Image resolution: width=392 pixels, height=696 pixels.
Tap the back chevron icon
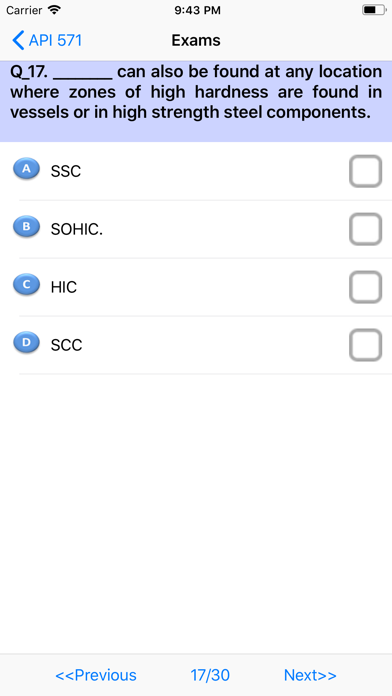tap(18, 40)
